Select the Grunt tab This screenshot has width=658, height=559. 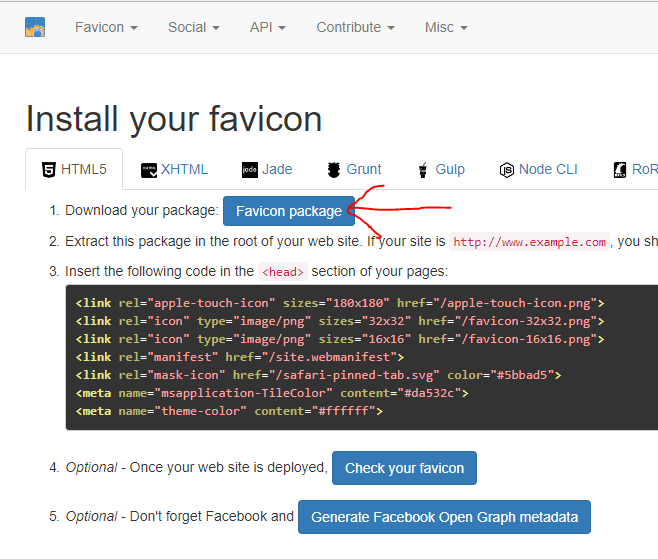(x=354, y=170)
